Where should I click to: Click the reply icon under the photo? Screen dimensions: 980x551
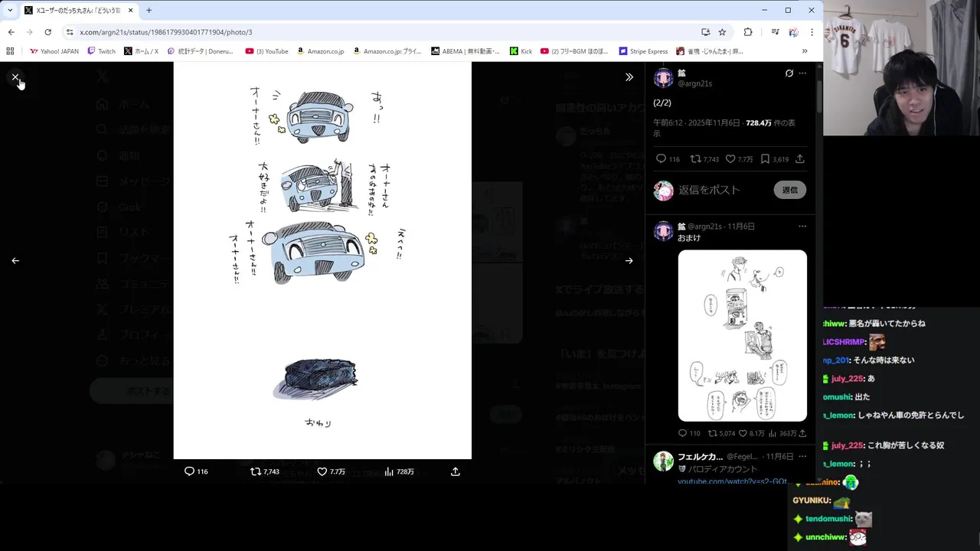[196, 471]
